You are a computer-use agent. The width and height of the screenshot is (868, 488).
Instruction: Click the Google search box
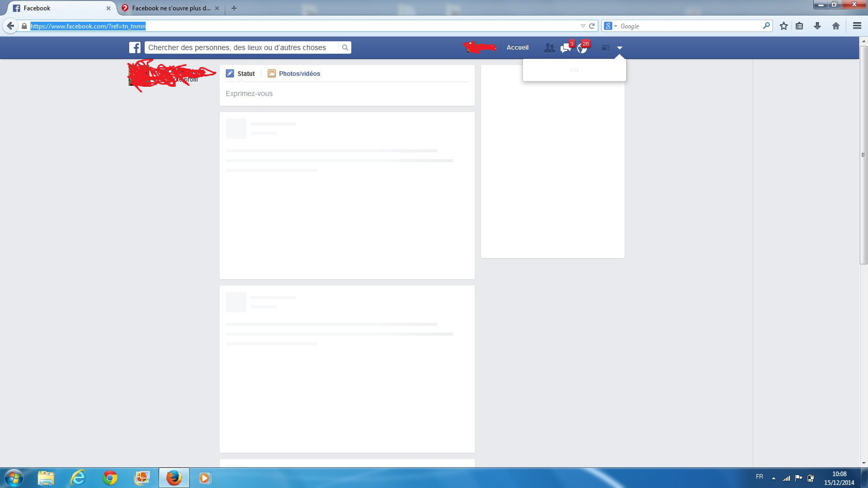[690, 26]
